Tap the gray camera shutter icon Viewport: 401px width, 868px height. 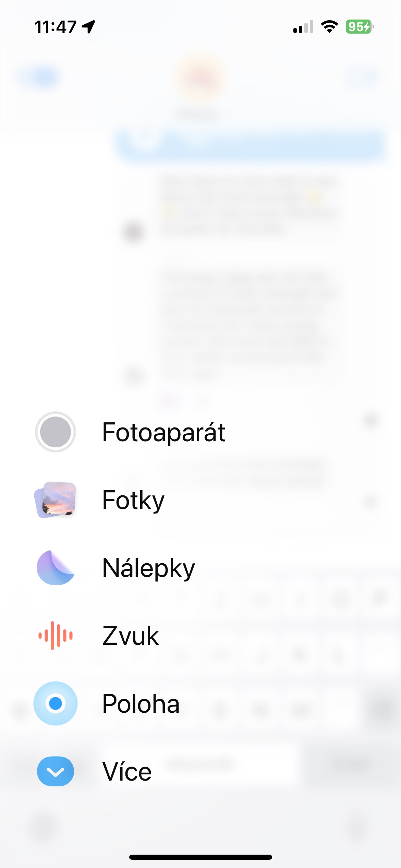tap(56, 432)
